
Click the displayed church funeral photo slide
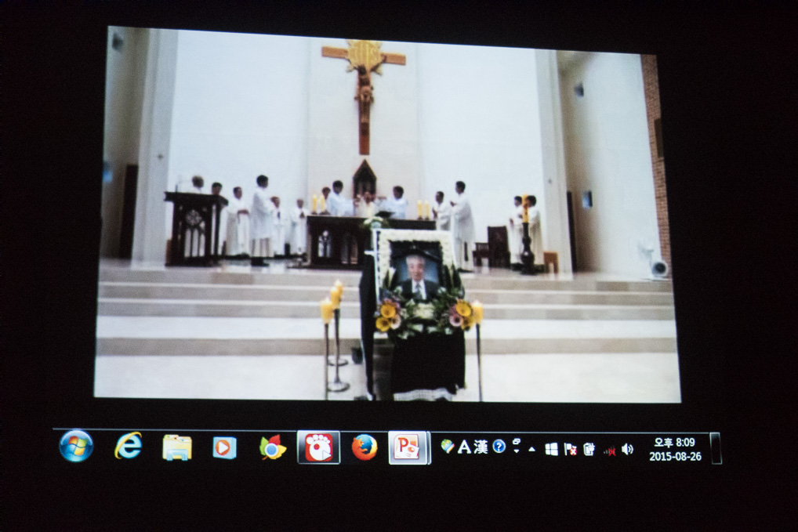388,215
